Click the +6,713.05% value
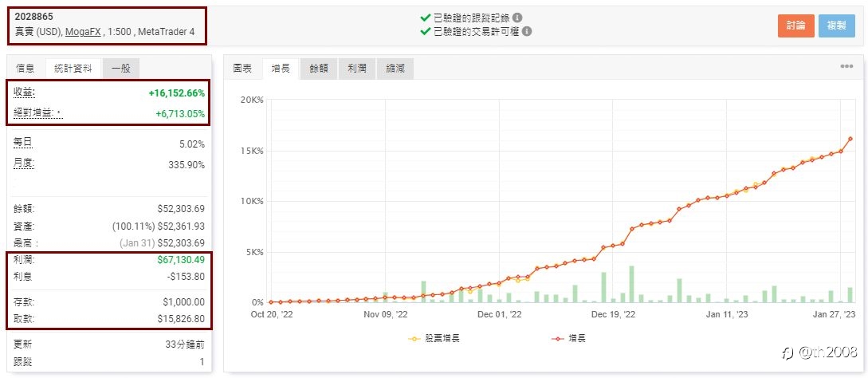Viewport: 868px width, 378px height. coord(180,114)
